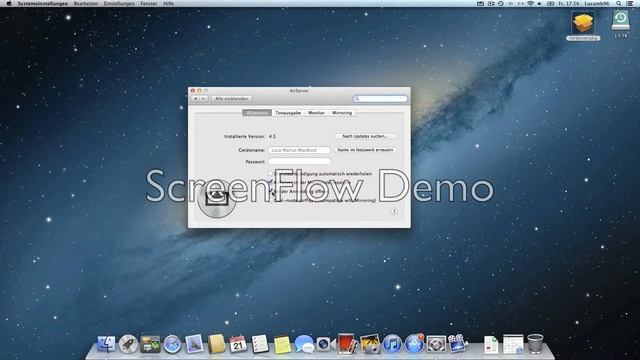Switch to Mirroring tab
640x360 pixels.
[x=342, y=113]
